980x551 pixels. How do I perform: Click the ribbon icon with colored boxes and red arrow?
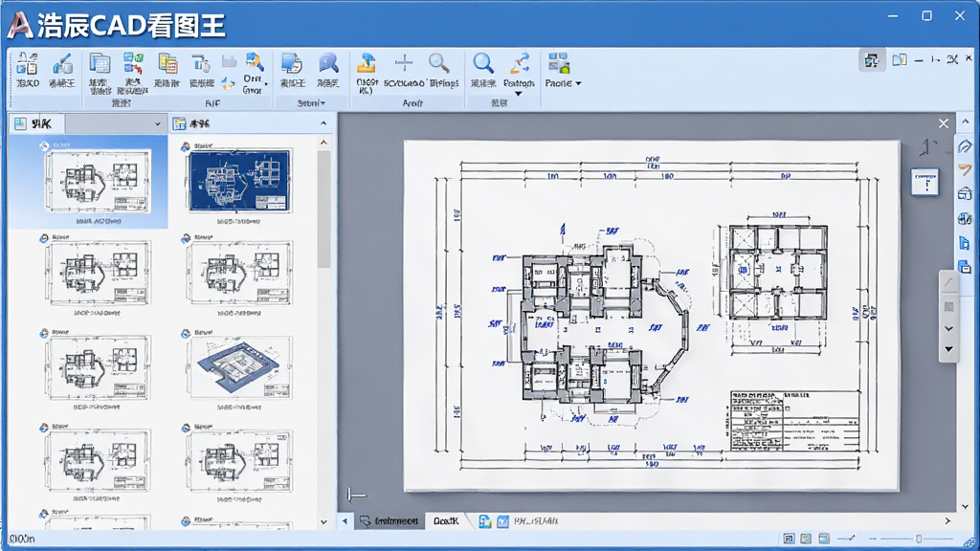tap(133, 64)
